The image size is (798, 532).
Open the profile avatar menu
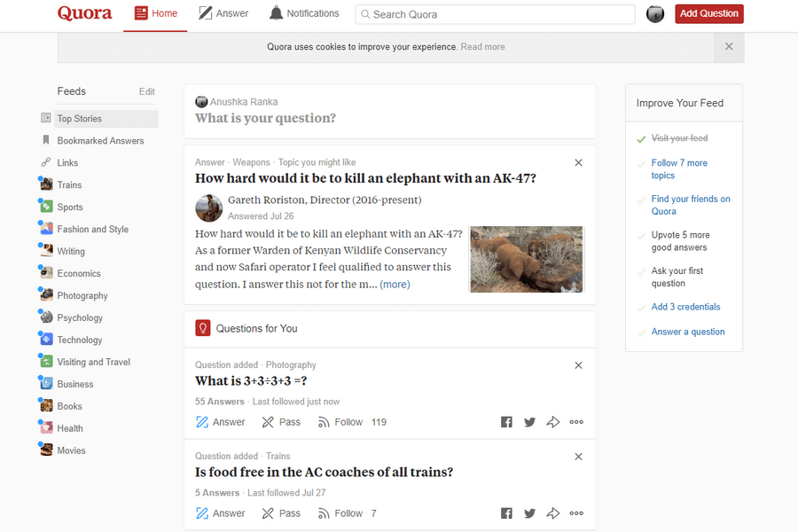click(654, 13)
